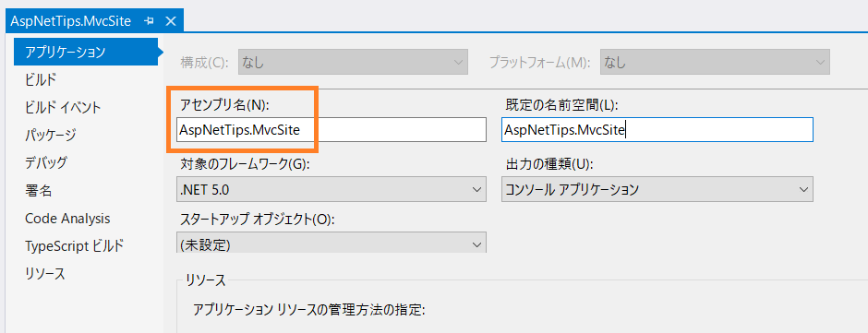The image size is (868, 333).
Task: Close the AspNetTips.MvcSite tab
Action: point(171,21)
